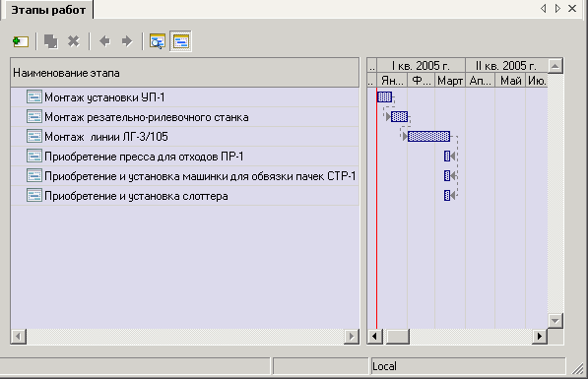Image resolution: width=588 pixels, height=379 pixels.
Task: Click the add new stage toolbar icon
Action: (x=21, y=41)
